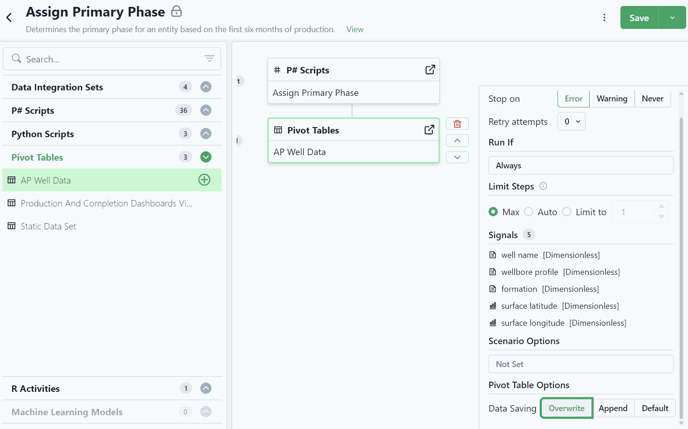Set Data Saving to Append
The width and height of the screenshot is (688, 429).
[613, 408]
